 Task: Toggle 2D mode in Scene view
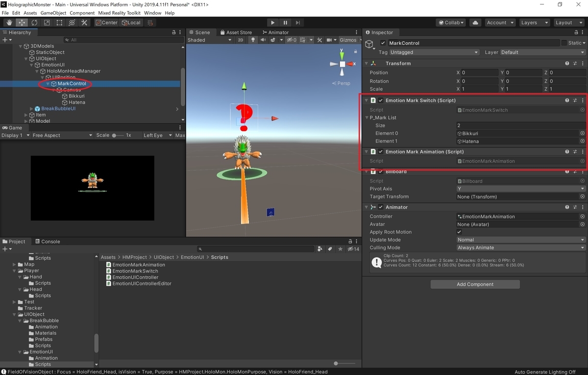[x=241, y=40]
